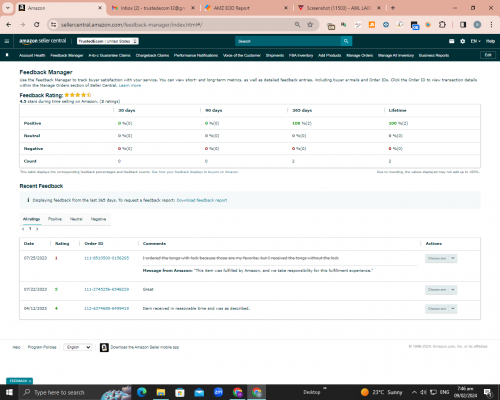Click Download feedback report link

coord(202,200)
